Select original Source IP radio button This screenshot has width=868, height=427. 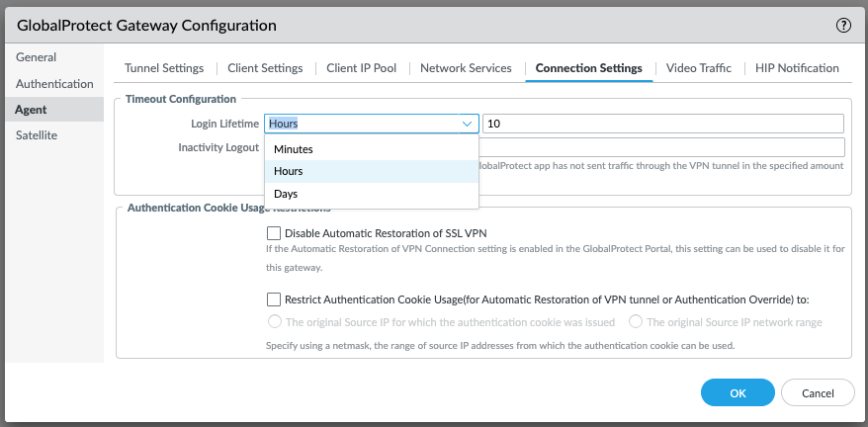coord(275,322)
